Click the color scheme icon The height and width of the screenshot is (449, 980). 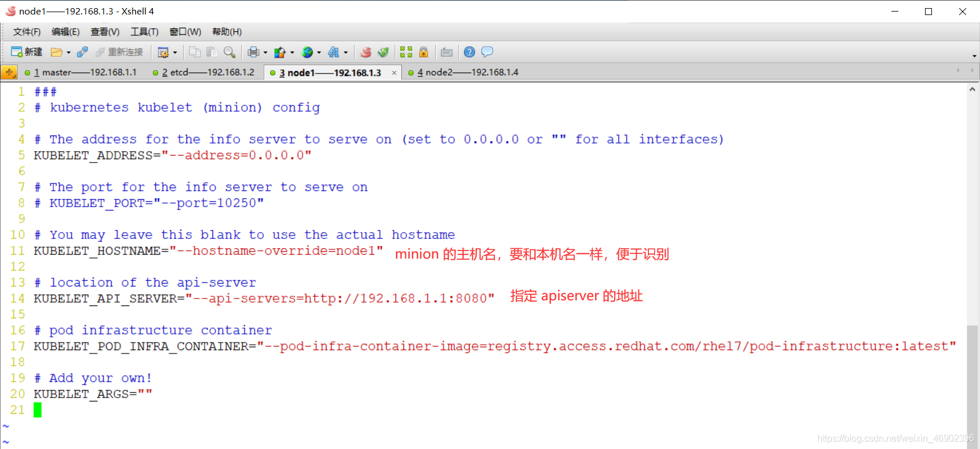coord(280,53)
